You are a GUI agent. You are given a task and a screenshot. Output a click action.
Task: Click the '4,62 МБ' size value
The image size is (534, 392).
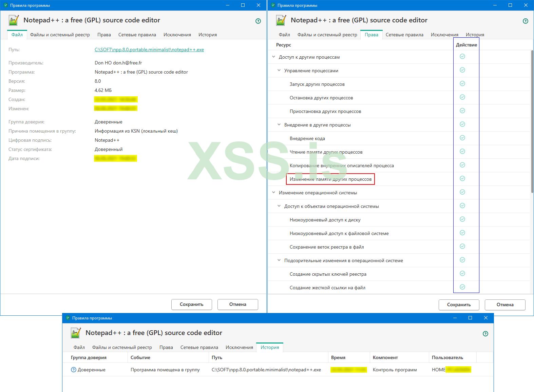click(x=103, y=90)
